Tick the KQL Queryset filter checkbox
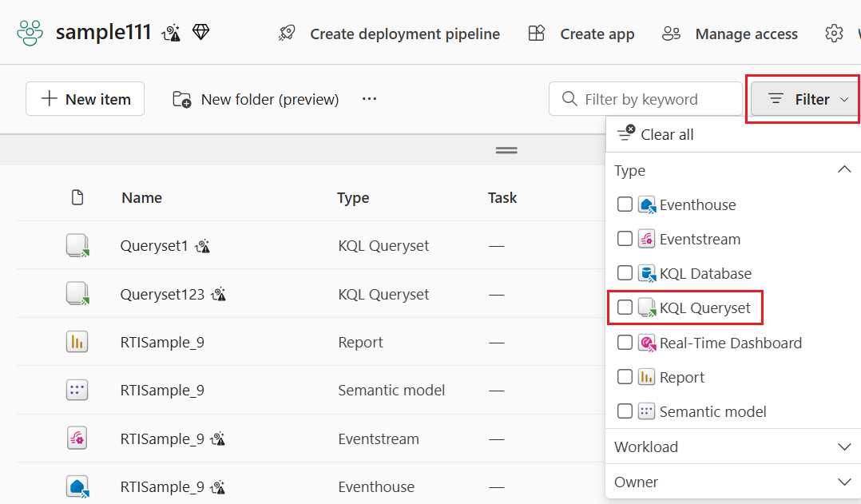861x504 pixels. click(x=625, y=308)
